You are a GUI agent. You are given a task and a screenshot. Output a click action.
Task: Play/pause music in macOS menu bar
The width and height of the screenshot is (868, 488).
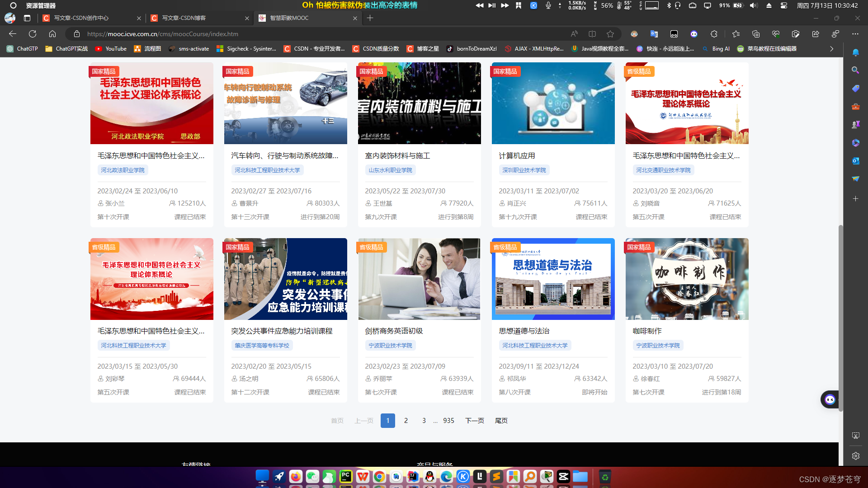coord(492,5)
